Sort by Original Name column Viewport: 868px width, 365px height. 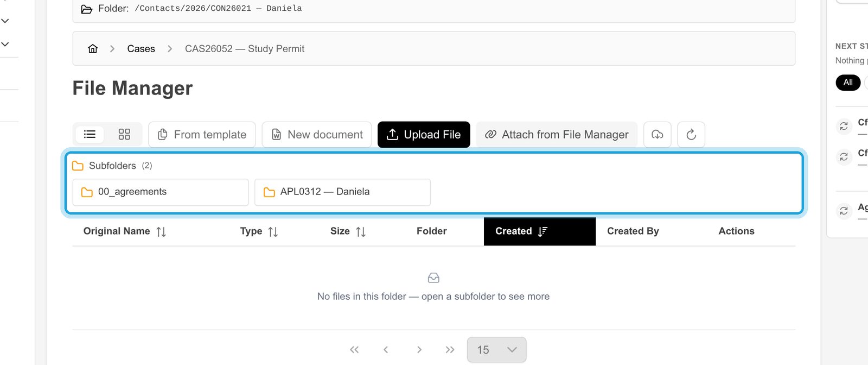(125, 231)
